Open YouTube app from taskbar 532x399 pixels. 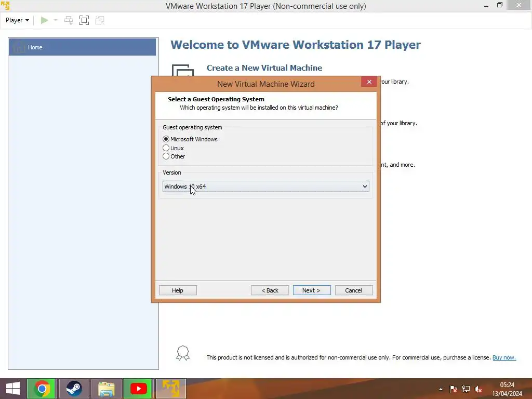pyautogui.click(x=138, y=389)
